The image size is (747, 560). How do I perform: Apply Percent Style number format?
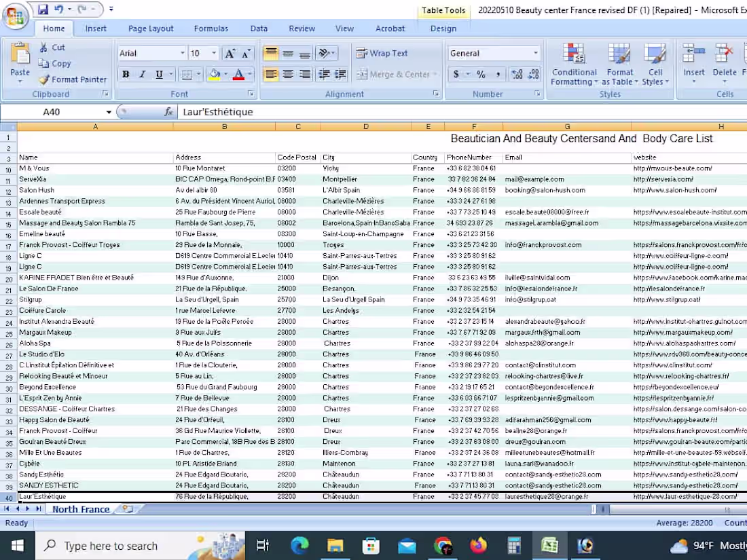(481, 74)
